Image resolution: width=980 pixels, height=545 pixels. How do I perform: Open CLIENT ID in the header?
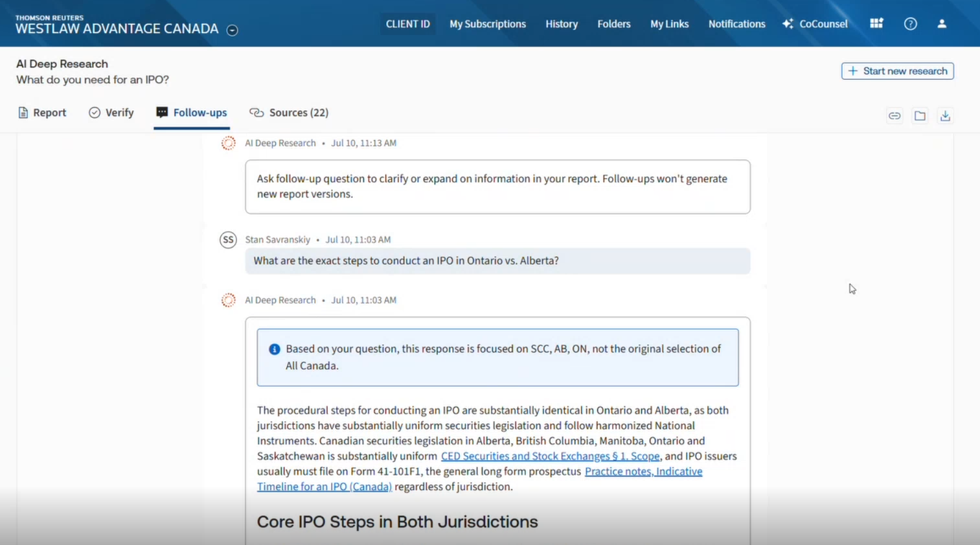pos(408,24)
